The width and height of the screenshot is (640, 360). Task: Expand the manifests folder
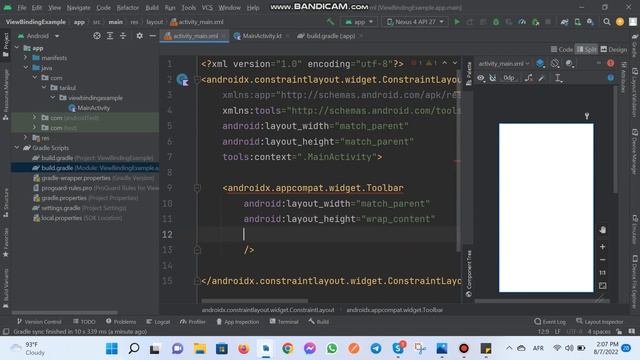point(26,58)
